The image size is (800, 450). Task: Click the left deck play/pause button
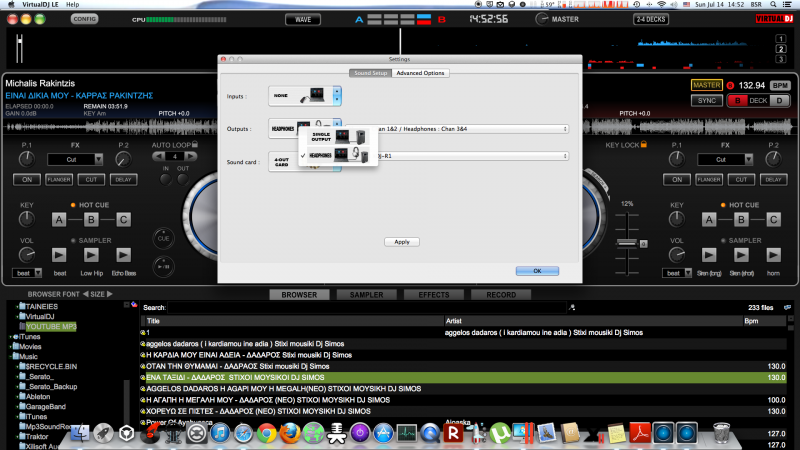pyautogui.click(x=163, y=266)
